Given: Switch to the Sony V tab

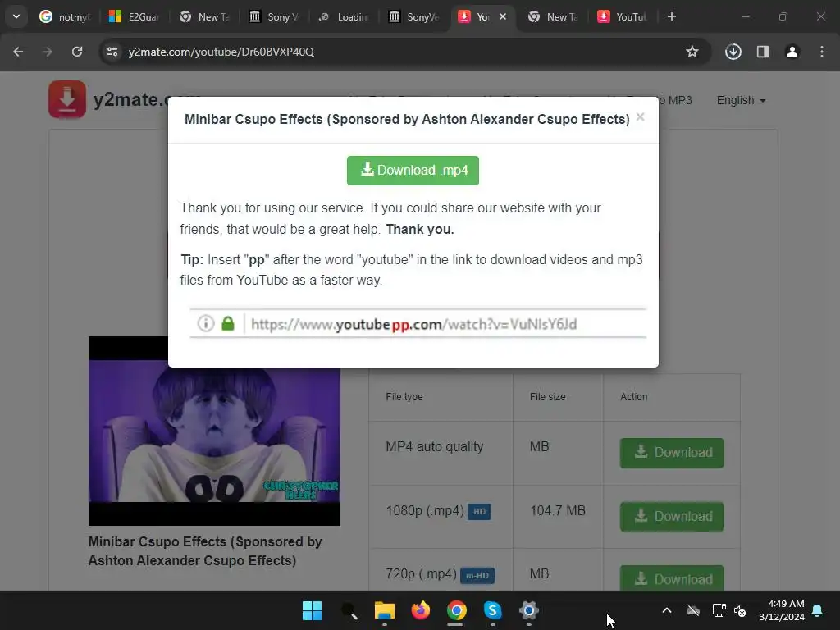Looking at the screenshot, I should coord(274,17).
